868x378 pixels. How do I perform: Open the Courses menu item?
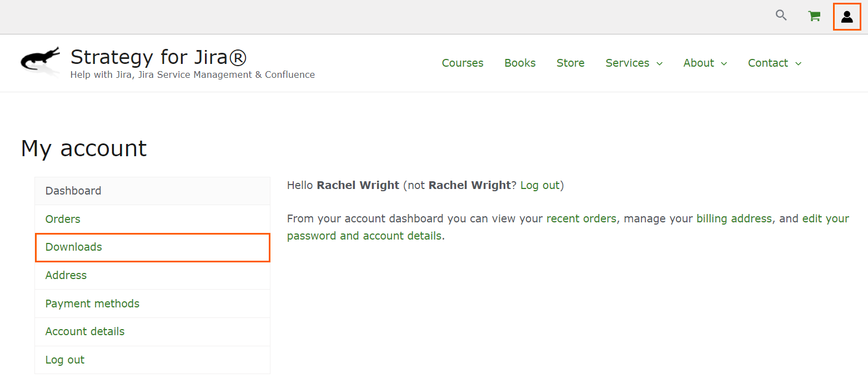462,63
